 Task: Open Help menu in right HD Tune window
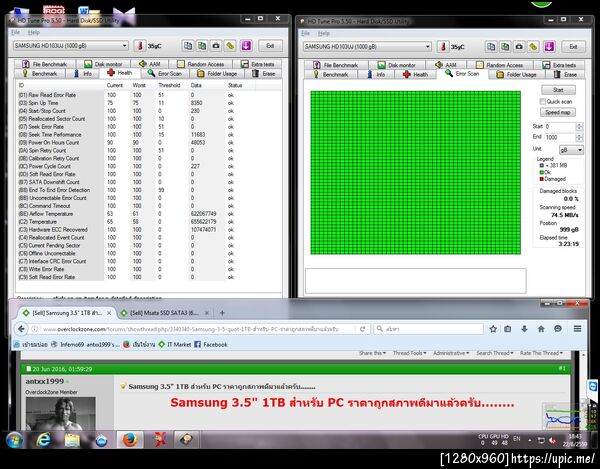(x=323, y=33)
